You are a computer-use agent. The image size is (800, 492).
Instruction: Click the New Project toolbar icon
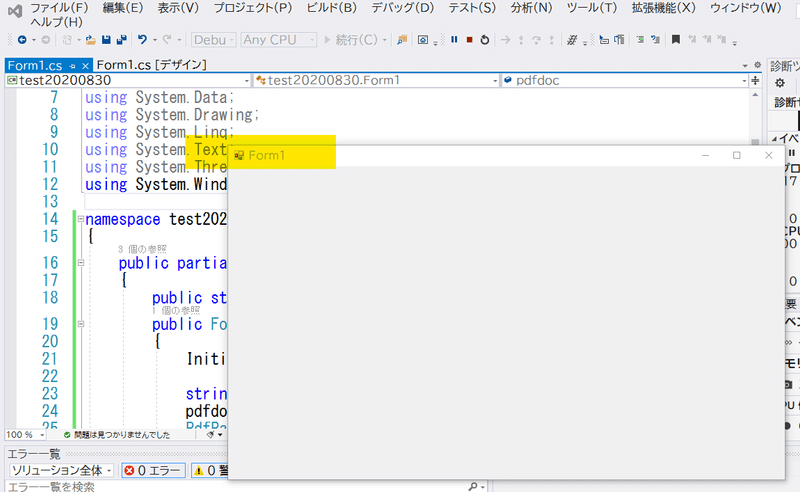67,39
